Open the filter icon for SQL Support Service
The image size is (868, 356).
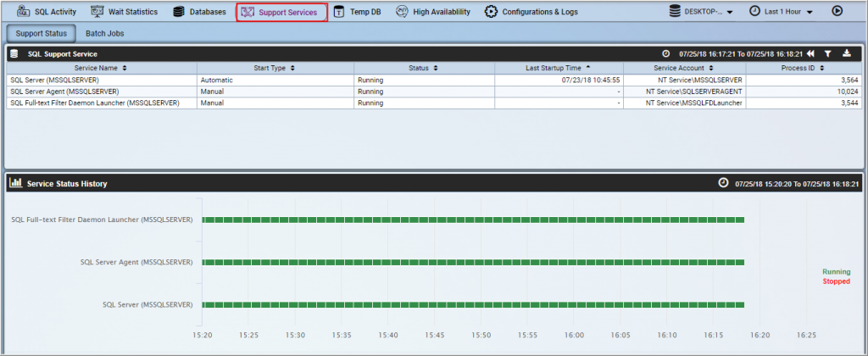pos(827,53)
